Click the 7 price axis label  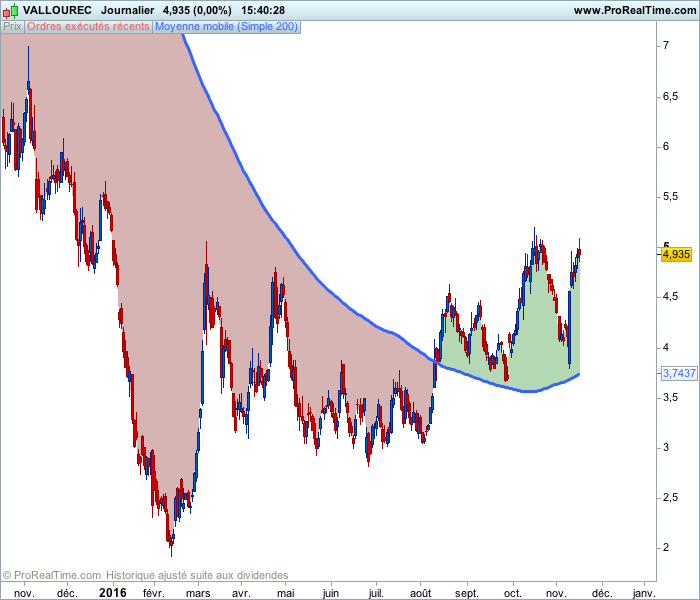pos(666,46)
